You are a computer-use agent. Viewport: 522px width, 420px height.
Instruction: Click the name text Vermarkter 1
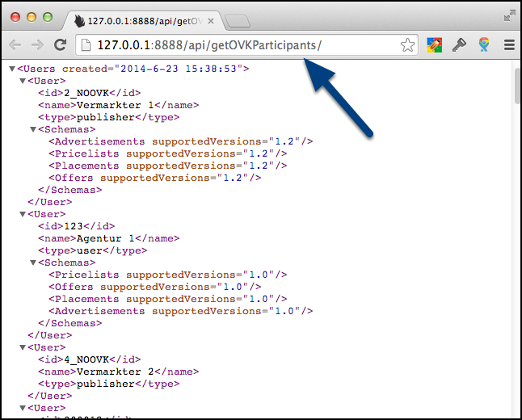click(x=116, y=105)
